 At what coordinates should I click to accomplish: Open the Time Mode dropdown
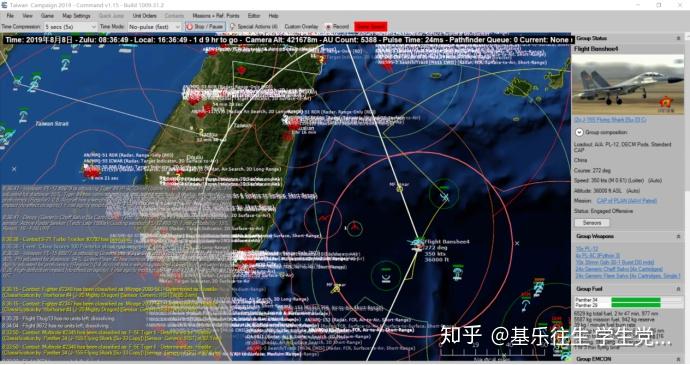click(154, 27)
